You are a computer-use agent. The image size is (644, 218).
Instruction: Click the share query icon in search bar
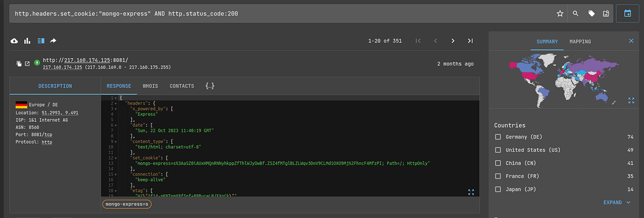click(606, 13)
